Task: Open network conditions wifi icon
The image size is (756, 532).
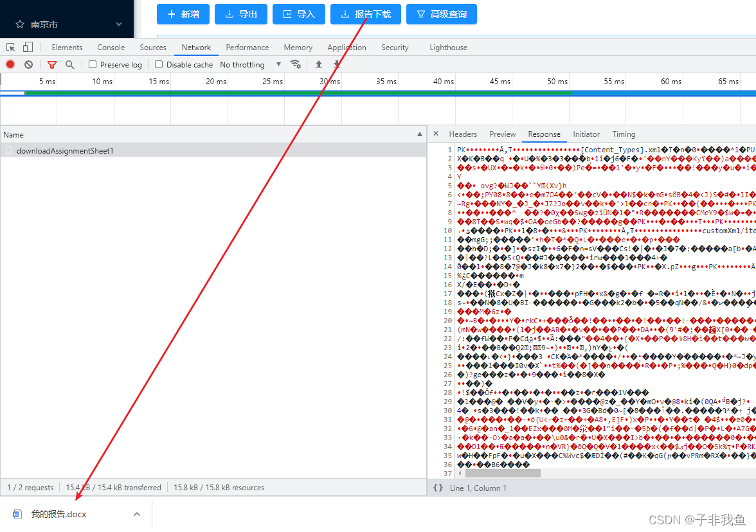Action: click(295, 64)
